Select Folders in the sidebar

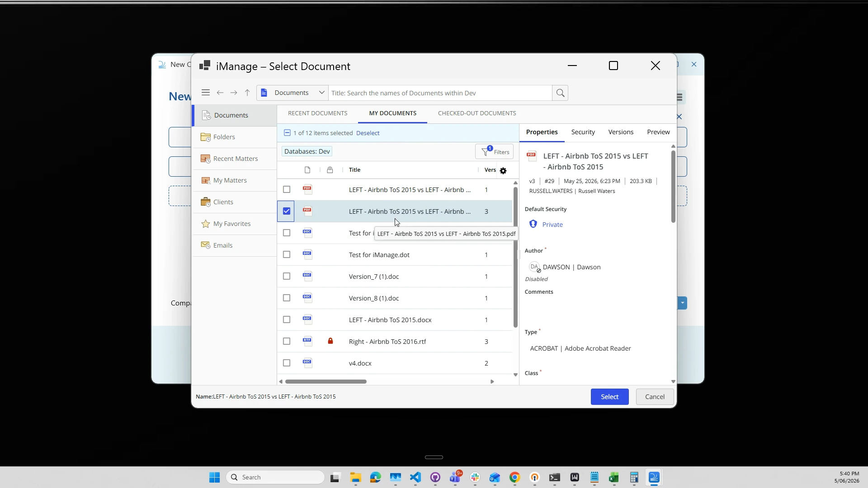[x=235, y=137]
